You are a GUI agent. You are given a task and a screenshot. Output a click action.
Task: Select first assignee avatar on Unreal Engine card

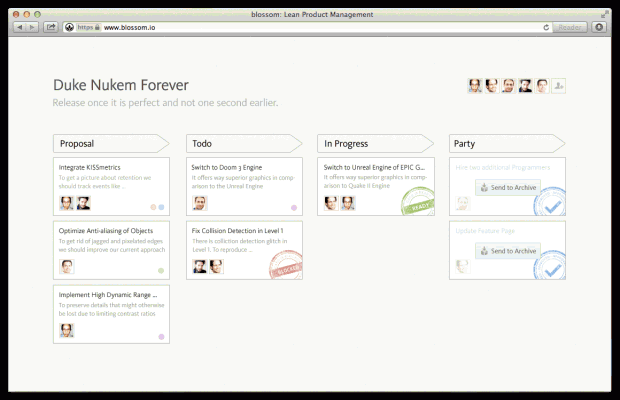(331, 203)
